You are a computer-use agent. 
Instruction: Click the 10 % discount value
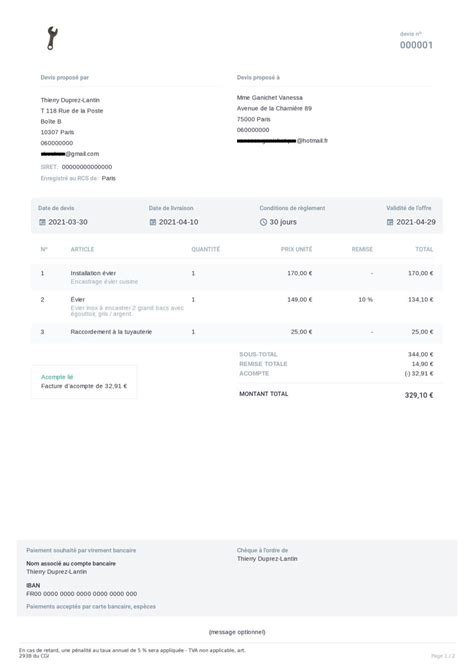coord(365,300)
